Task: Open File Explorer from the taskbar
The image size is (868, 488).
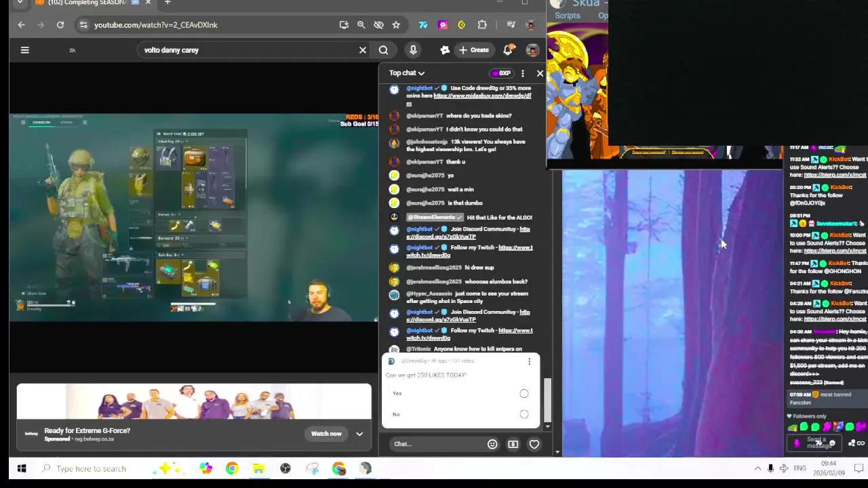Action: point(258,468)
